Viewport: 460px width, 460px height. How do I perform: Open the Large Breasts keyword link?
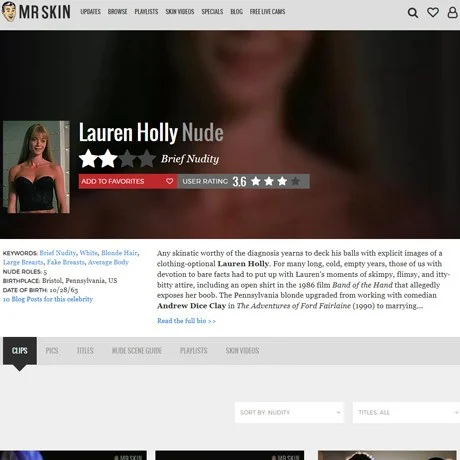point(23,262)
